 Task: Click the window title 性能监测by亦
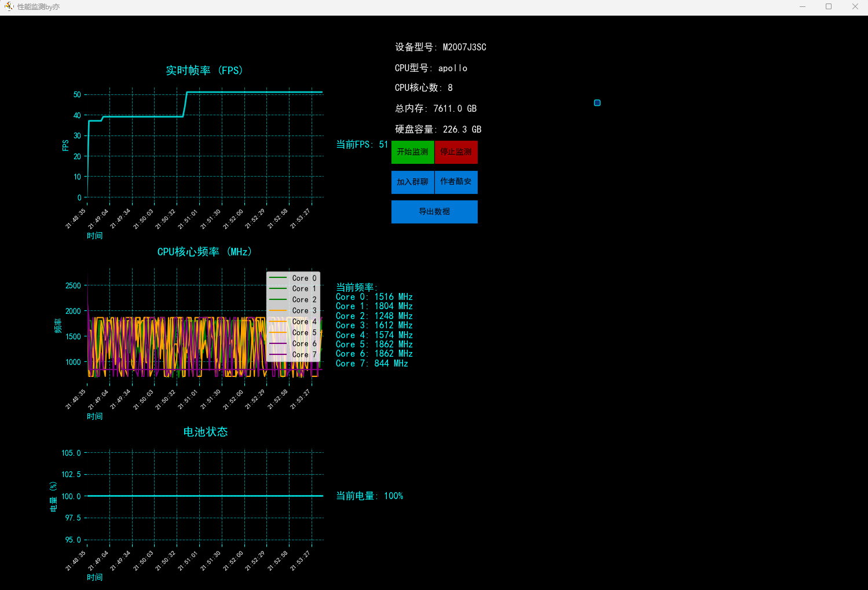(x=38, y=7)
